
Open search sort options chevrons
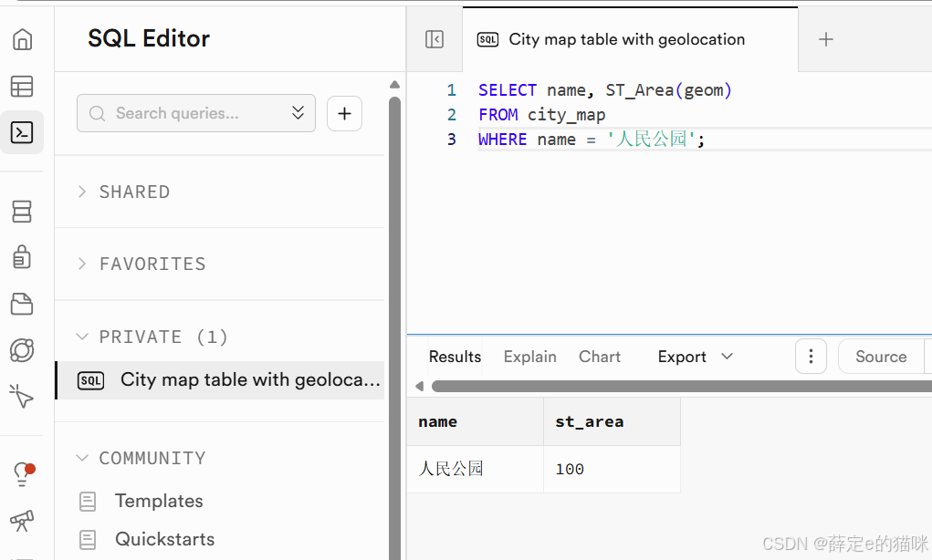[298, 113]
